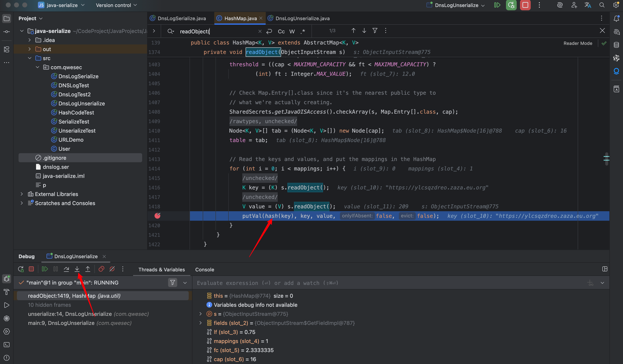The width and height of the screenshot is (623, 364).
Task: Stop the debug session via toolbar
Action: pos(31,269)
